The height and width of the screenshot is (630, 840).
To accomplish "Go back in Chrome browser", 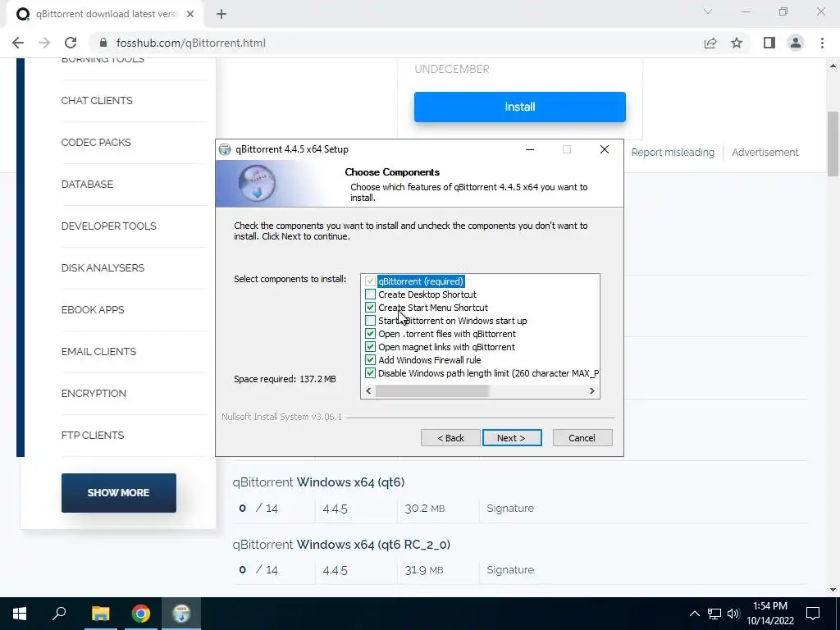I will [18, 43].
